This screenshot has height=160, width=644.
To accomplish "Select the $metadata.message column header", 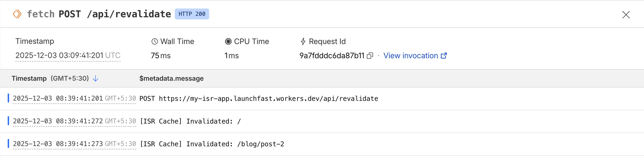I will [171, 78].
